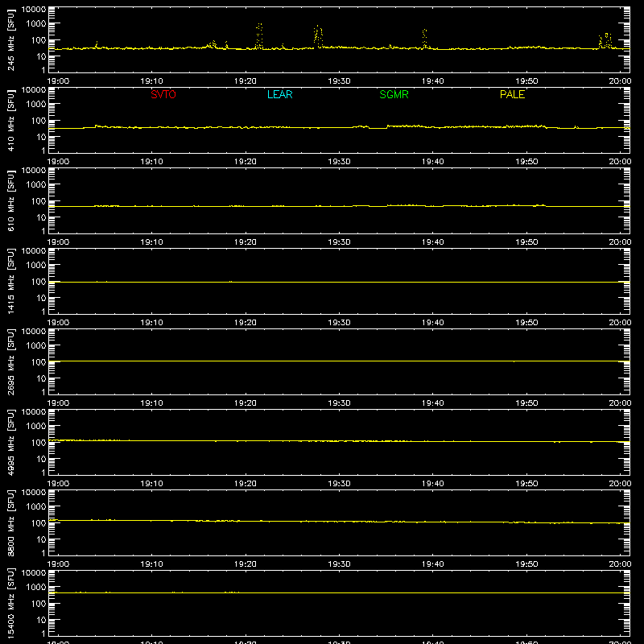Select the 8800 MHz [SFU] axis title
The image size is (644, 644).
pyautogui.click(x=10, y=522)
